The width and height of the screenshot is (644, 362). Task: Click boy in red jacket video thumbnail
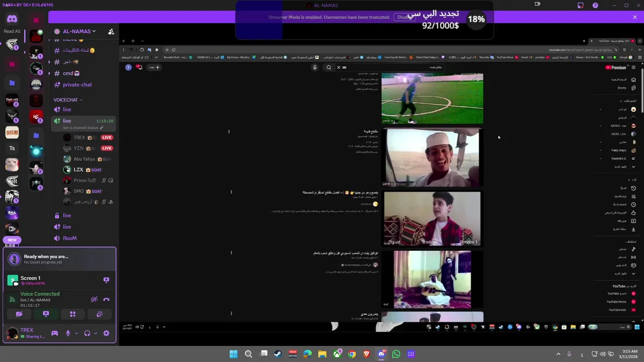pos(432,219)
